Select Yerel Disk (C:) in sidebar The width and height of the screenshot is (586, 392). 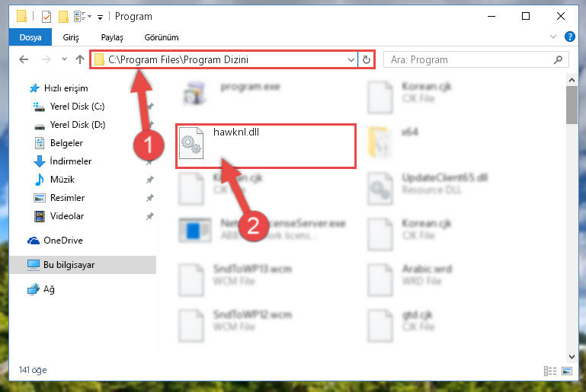[77, 107]
